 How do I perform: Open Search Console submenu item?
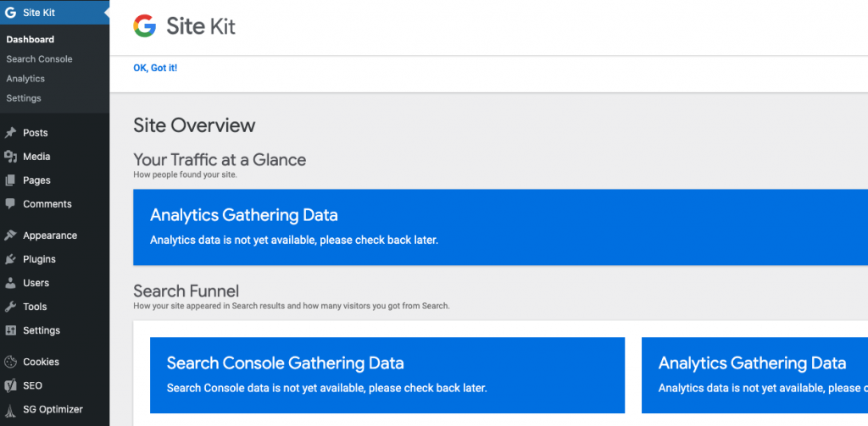point(39,59)
